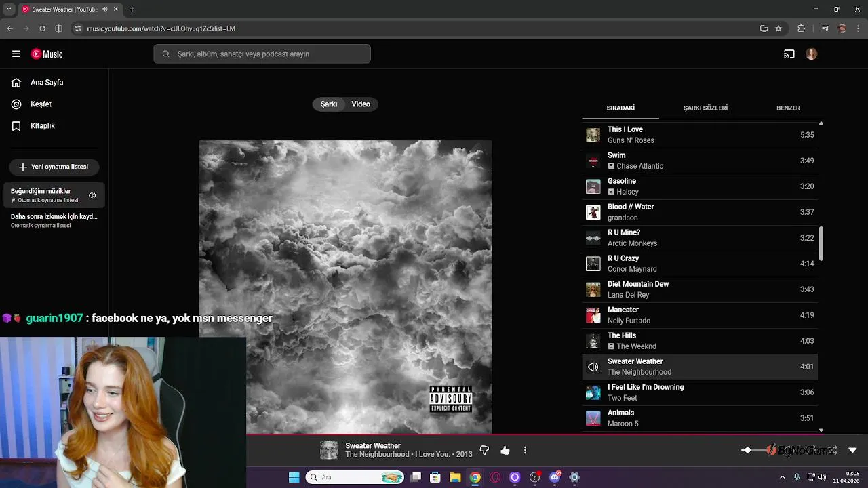868x488 pixels.
Task: Create a Yeni oynatma listesi
Action: [x=54, y=167]
